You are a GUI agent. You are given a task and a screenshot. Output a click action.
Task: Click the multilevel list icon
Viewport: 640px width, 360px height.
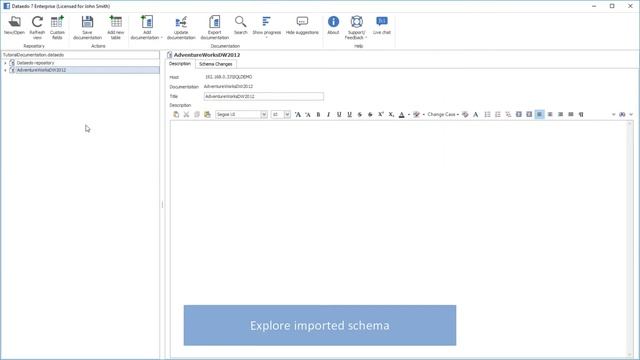(x=508, y=115)
